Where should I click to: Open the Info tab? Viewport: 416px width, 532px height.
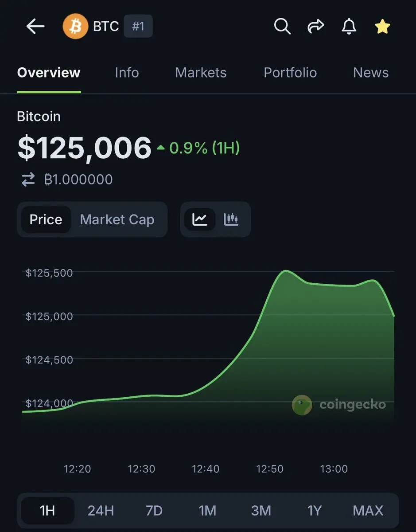(x=127, y=73)
